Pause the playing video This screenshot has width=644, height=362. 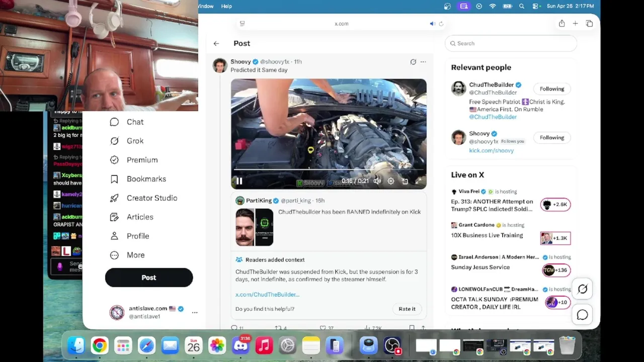(x=239, y=181)
